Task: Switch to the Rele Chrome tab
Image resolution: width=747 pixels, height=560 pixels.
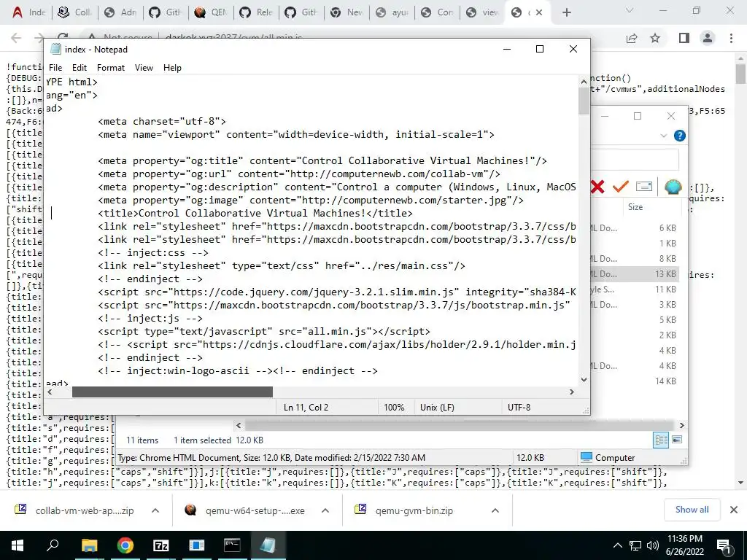Action: click(x=256, y=12)
